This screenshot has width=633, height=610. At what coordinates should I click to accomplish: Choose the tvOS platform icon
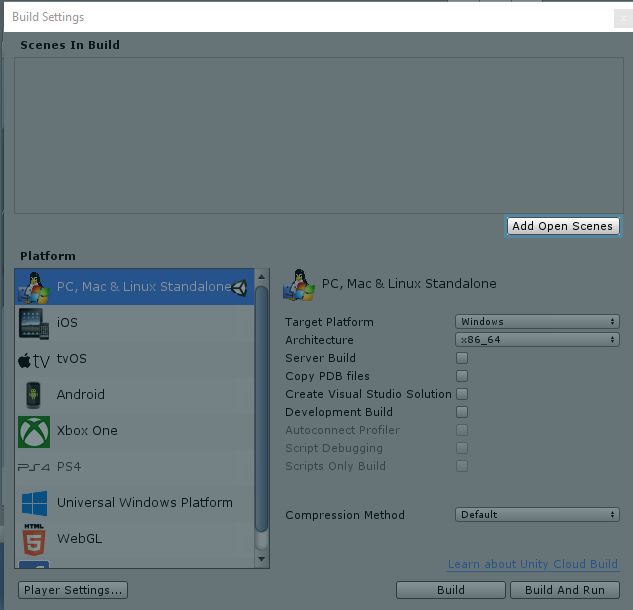[33, 360]
